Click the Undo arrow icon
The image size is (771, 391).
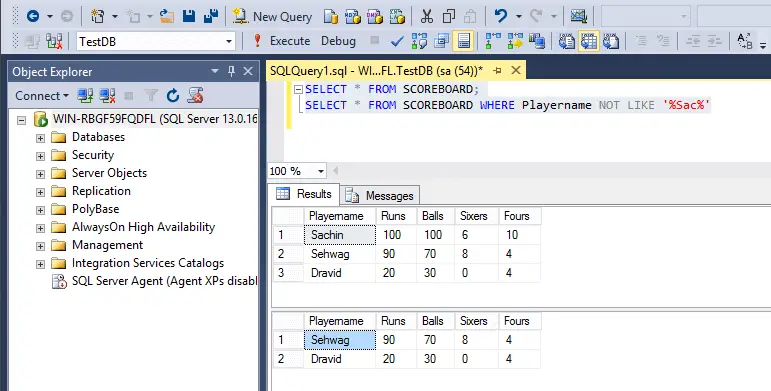pyautogui.click(x=501, y=16)
